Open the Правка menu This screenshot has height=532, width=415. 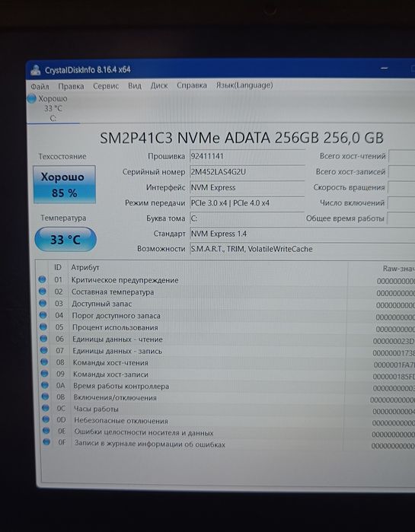tap(71, 86)
